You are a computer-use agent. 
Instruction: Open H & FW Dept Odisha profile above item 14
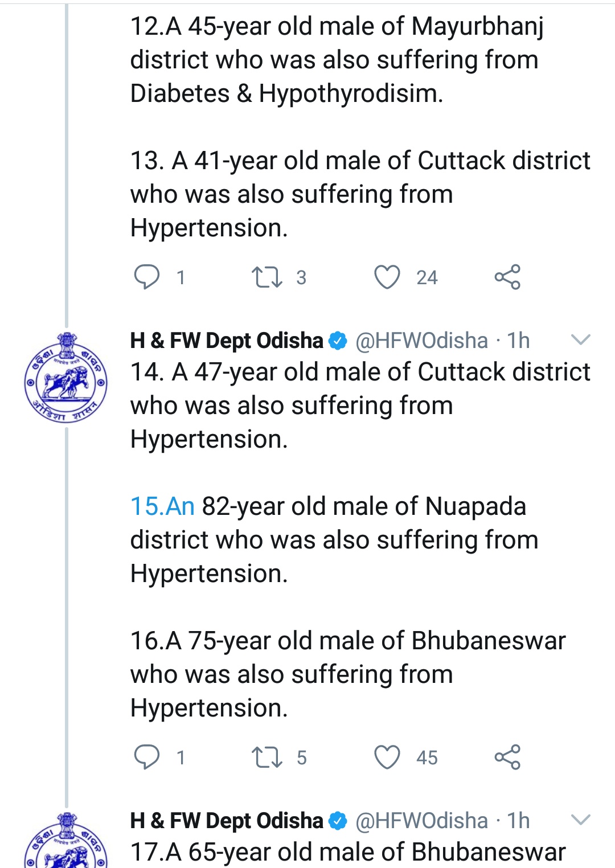[x=227, y=341]
